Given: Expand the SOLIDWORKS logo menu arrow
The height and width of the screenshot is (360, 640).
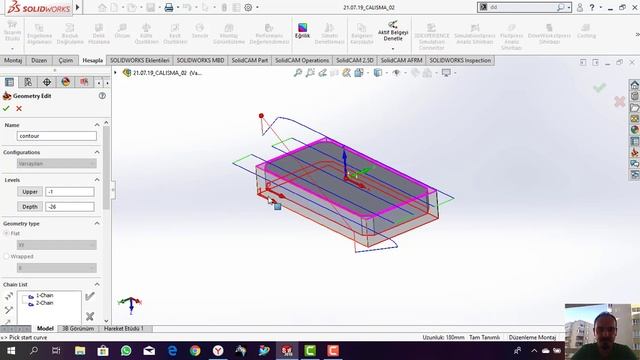Looking at the screenshot, I should point(77,7).
